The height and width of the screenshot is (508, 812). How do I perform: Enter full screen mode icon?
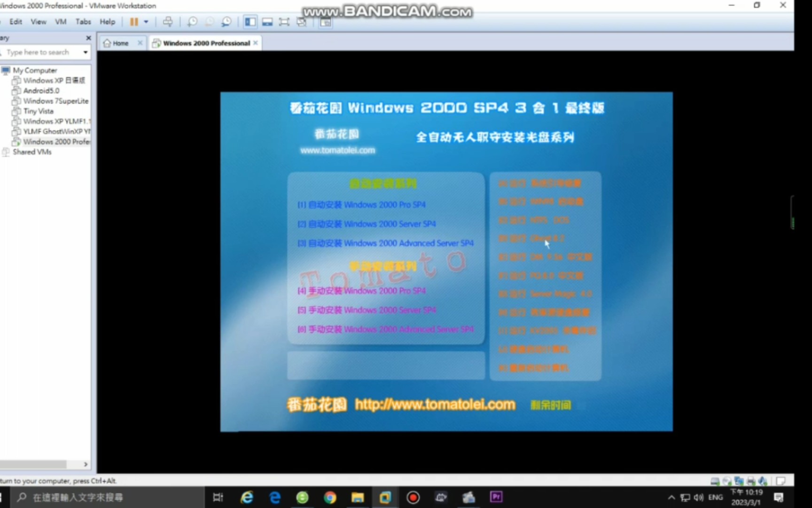click(x=284, y=22)
